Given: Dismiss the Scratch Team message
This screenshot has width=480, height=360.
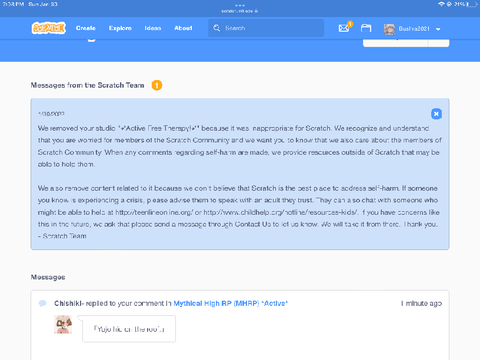Looking at the screenshot, I should point(436,114).
